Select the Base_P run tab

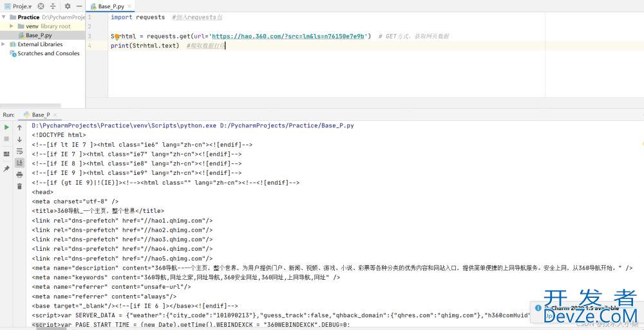(41, 115)
